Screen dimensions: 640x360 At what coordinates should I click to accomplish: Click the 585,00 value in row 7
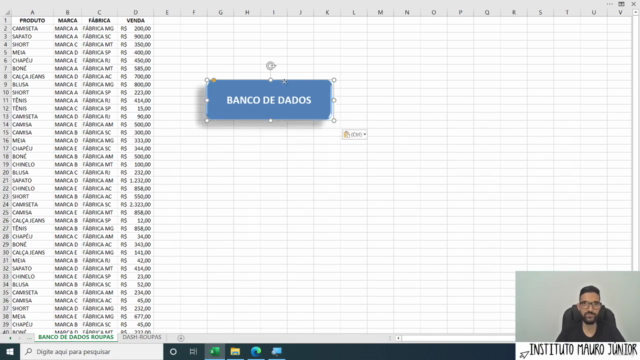(136, 69)
